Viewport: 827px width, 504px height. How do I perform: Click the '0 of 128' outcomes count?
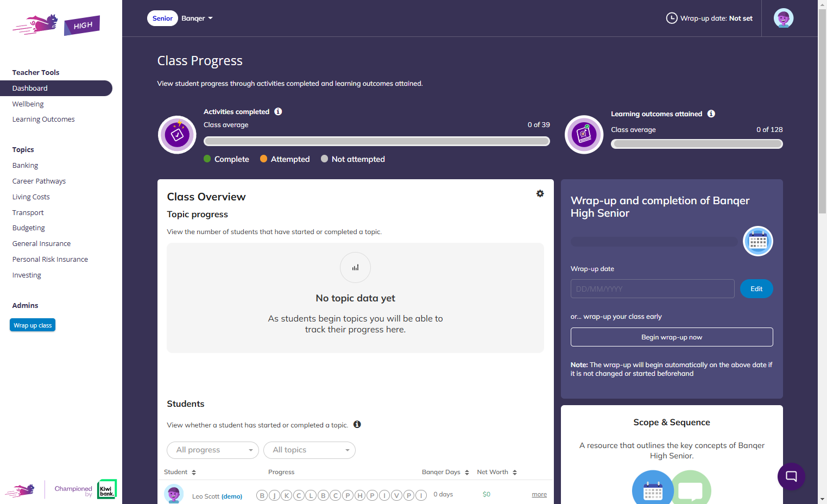[x=769, y=129]
